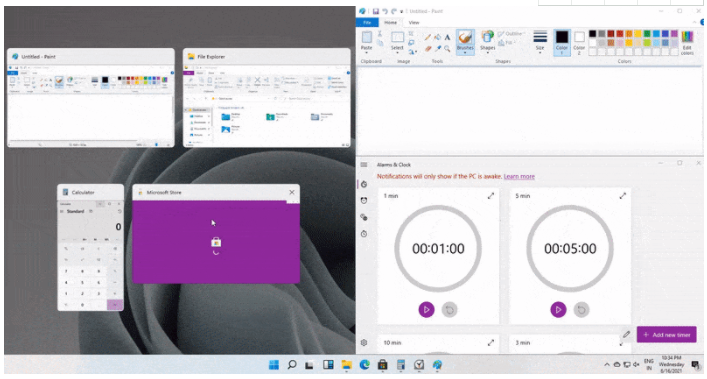The width and height of the screenshot is (707, 379).
Task: Open Widgets from the taskbar
Action: (328, 365)
